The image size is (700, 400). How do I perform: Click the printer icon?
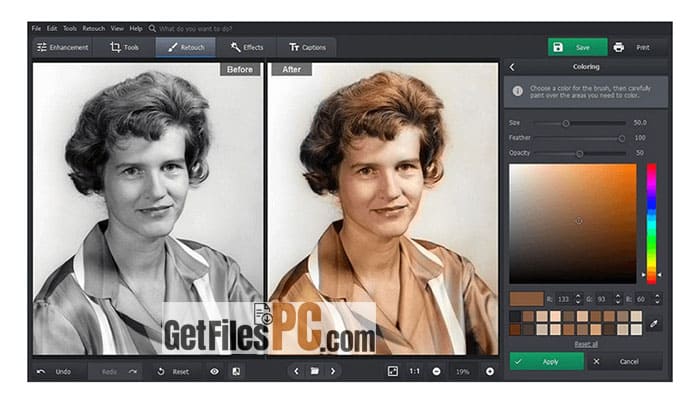tap(618, 47)
